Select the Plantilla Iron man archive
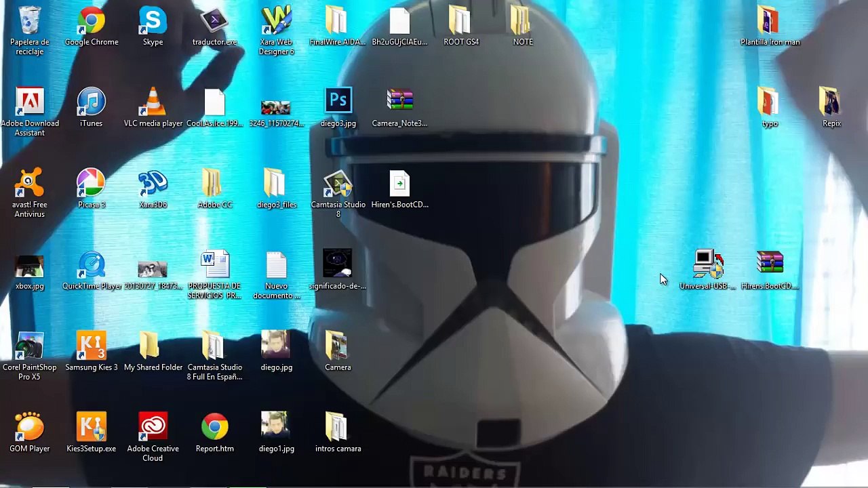The image size is (868, 488). coord(770,20)
